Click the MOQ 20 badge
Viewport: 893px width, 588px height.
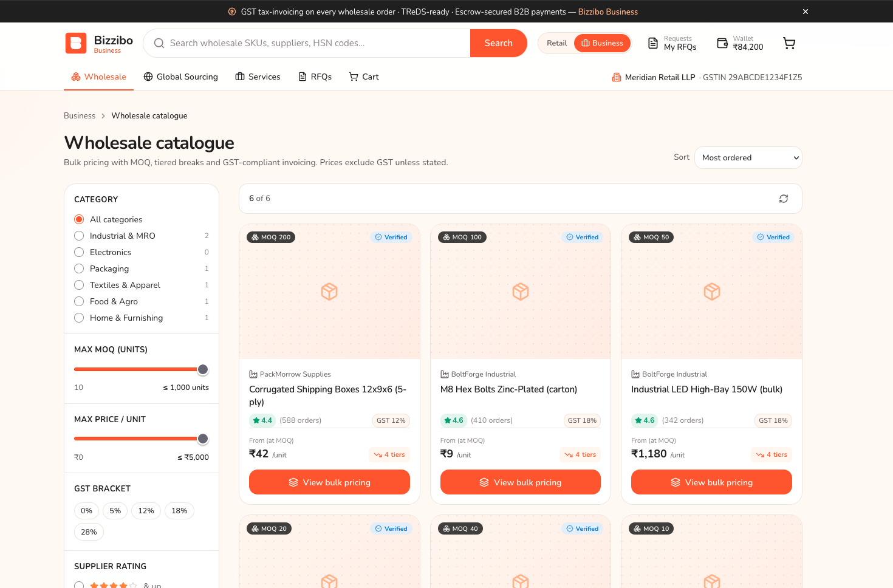point(269,528)
